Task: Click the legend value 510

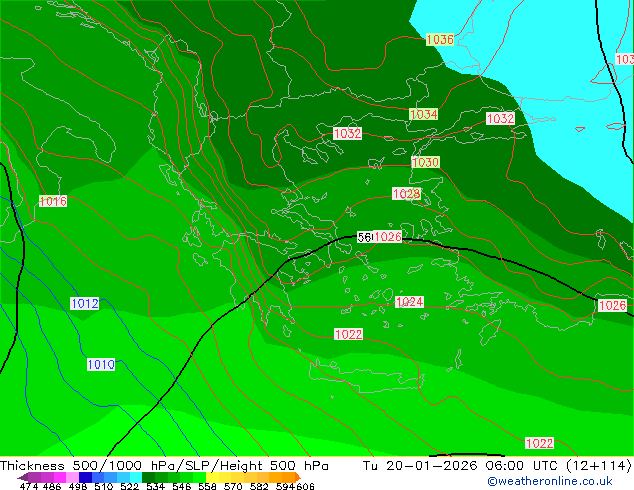Action: (104, 486)
